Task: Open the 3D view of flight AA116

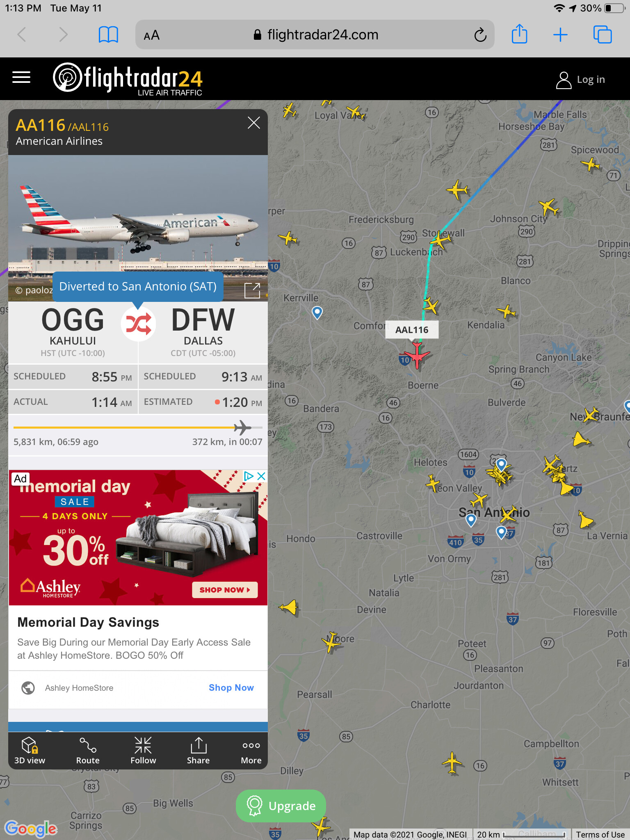Action: 30,751
